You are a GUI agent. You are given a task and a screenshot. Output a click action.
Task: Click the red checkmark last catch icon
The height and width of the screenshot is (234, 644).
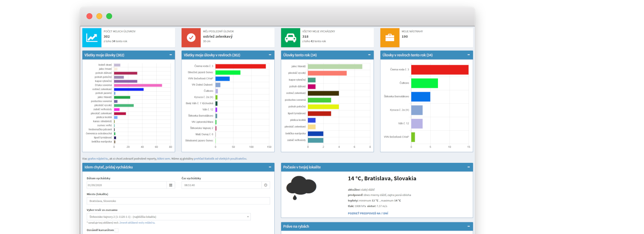coord(191,38)
